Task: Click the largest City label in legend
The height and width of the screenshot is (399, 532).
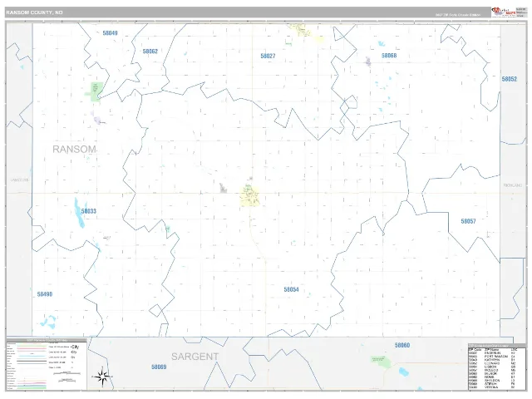Action: tap(75, 347)
